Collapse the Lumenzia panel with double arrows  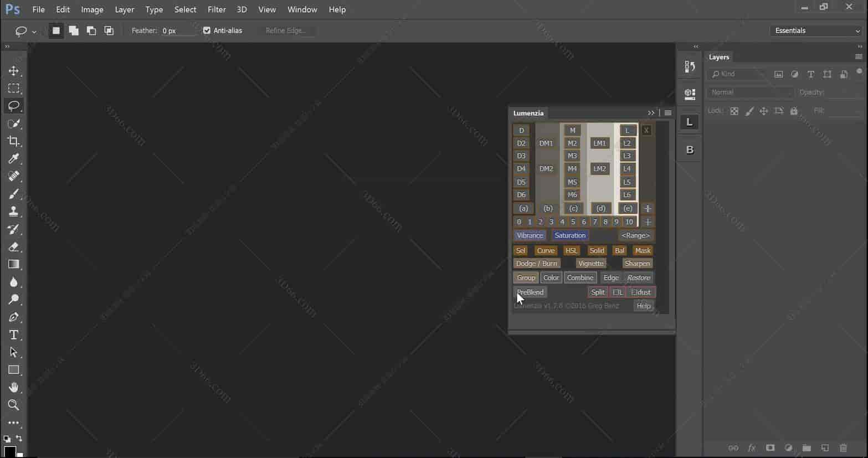point(651,113)
